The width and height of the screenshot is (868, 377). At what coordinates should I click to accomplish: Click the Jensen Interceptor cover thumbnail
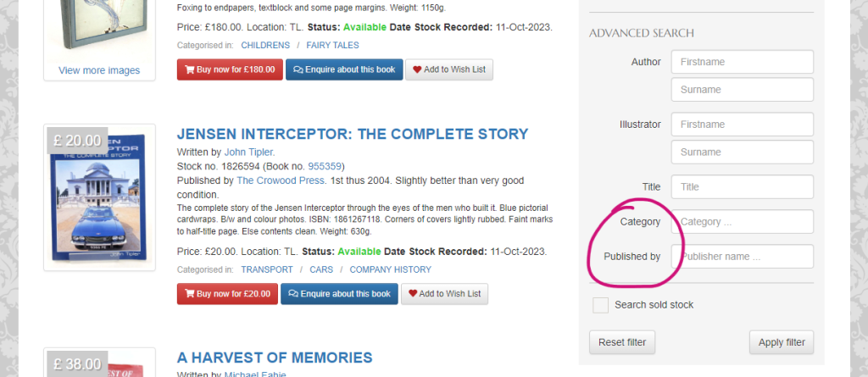tap(99, 197)
